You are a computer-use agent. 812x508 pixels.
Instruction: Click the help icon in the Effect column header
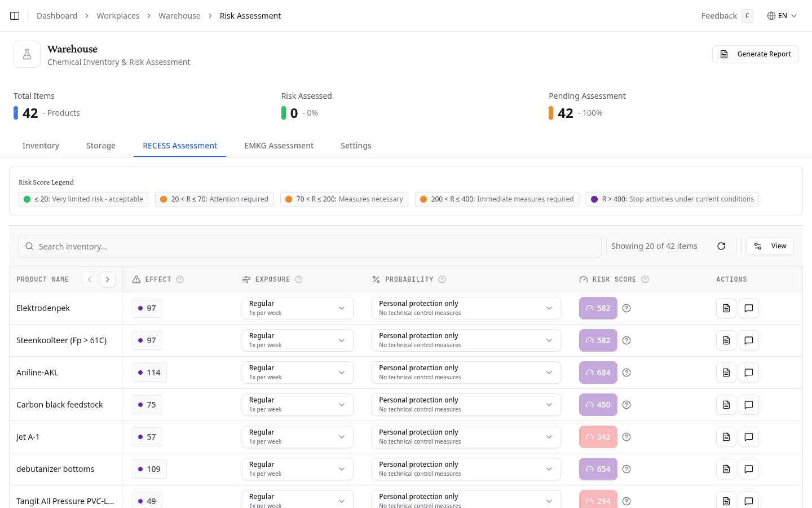[x=180, y=279]
